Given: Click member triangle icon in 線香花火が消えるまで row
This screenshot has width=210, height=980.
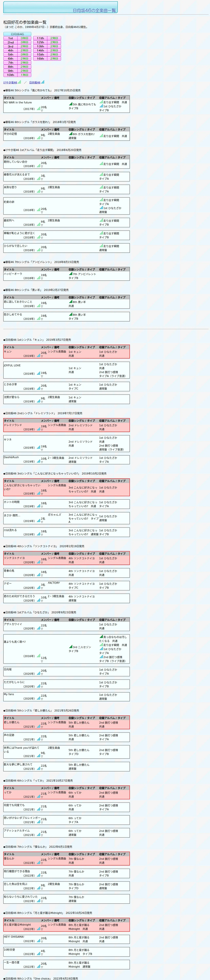Looking at the screenshot, I should 38,178.
